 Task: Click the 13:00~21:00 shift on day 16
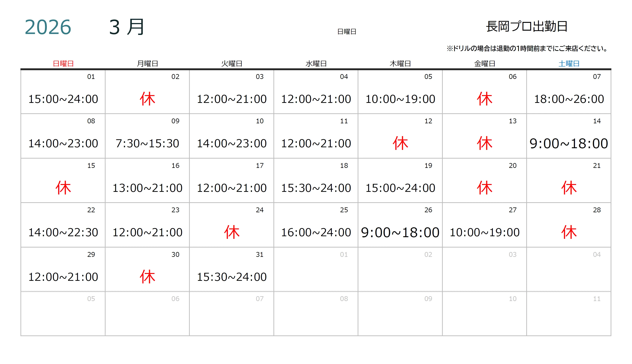[147, 188]
